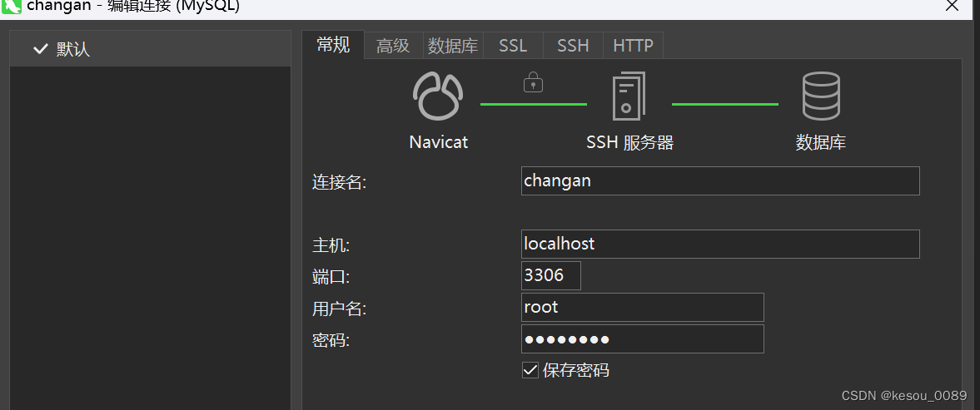The image size is (980, 410).
Task: Click the 连接名 field containing changan
Action: pos(720,181)
